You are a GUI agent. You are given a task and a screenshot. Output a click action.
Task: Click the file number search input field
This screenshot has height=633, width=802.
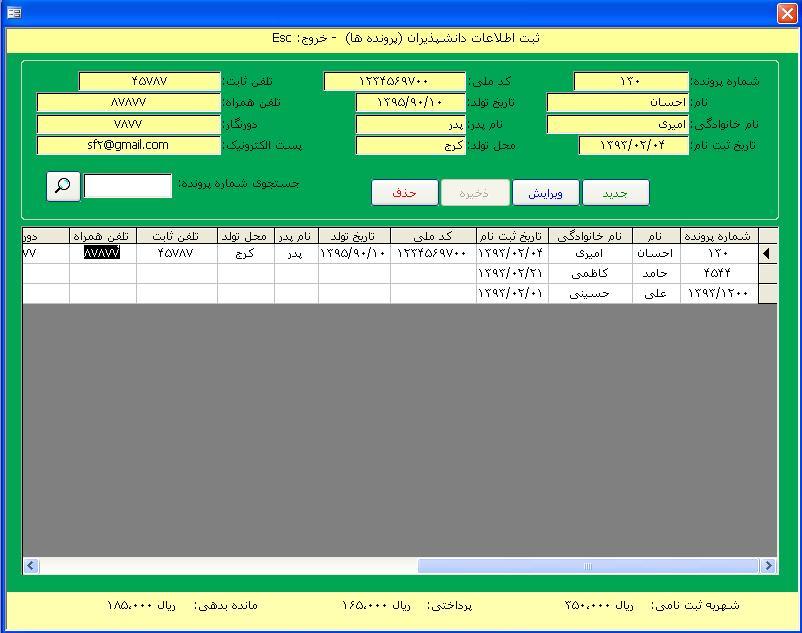point(128,186)
